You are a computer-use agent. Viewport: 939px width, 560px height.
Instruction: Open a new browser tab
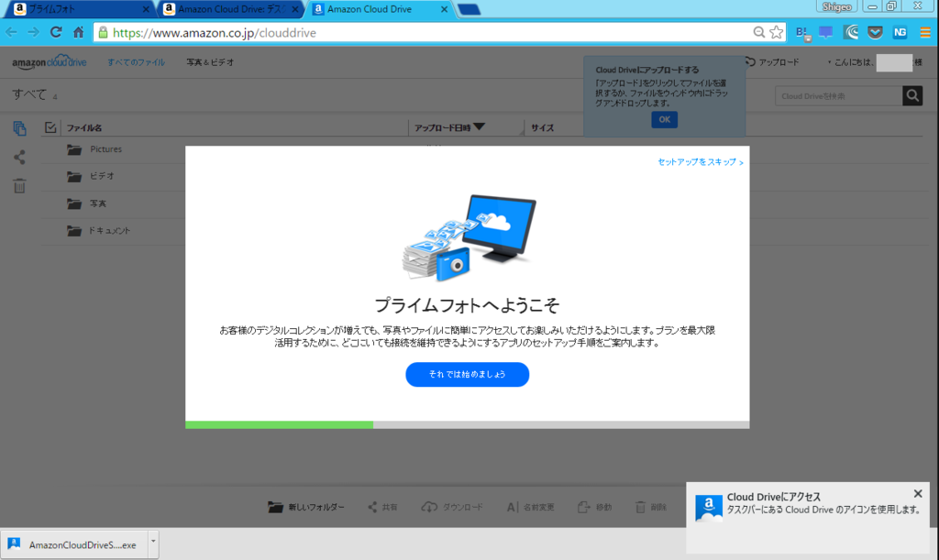point(469,9)
